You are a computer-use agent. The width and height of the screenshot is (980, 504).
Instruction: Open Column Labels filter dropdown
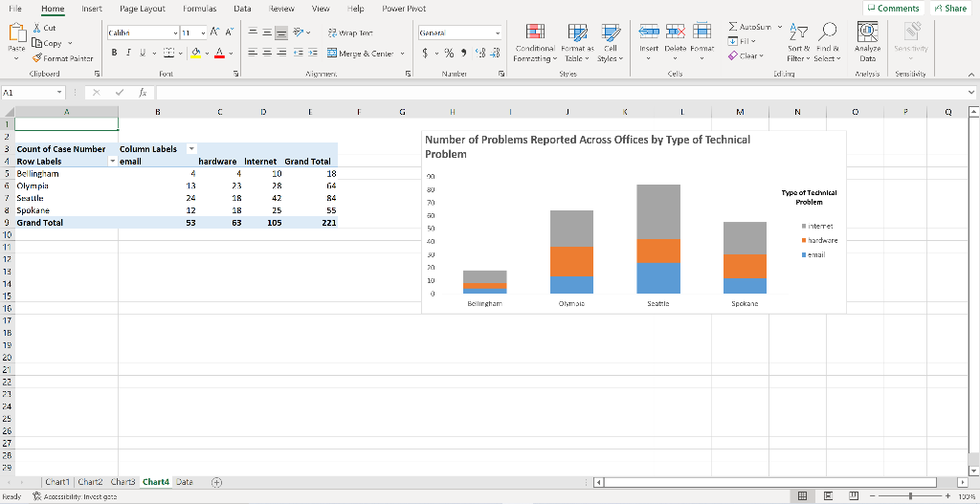[191, 149]
